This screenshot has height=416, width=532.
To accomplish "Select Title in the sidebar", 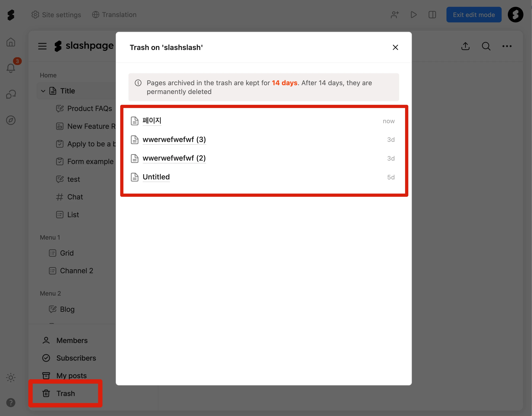I will click(x=68, y=91).
